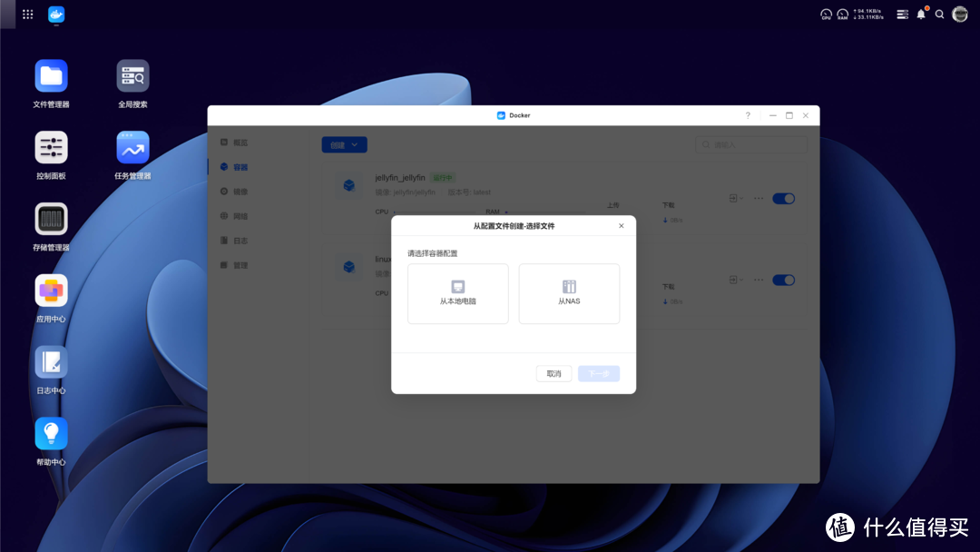This screenshot has height=552, width=980.
Task: Open the apps grid menu in top bar
Action: (x=27, y=14)
